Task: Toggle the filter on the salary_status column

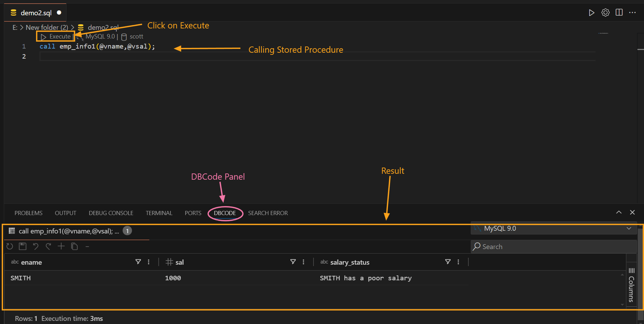Action: click(448, 262)
